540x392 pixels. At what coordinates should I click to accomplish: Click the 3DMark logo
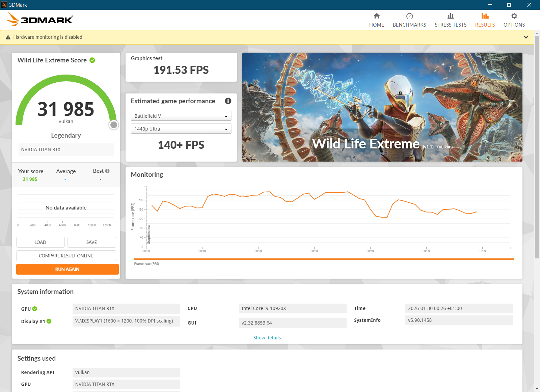(x=39, y=20)
